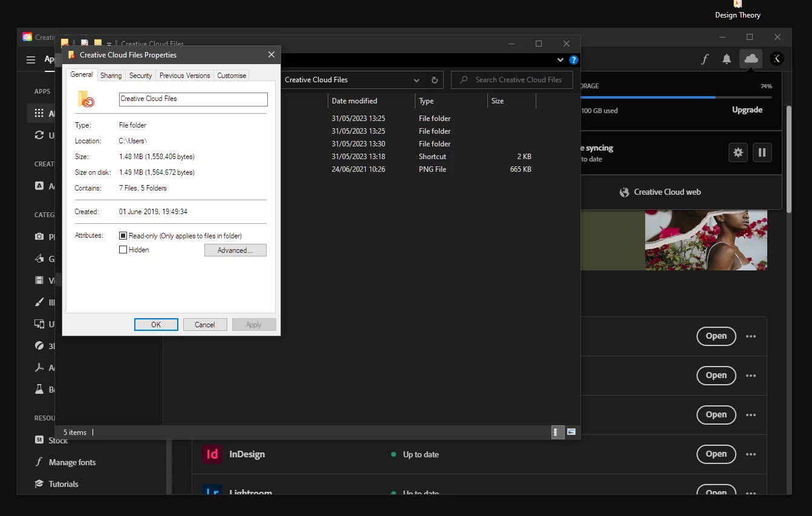
Task: Open the address bar history dropdown
Action: 417,80
